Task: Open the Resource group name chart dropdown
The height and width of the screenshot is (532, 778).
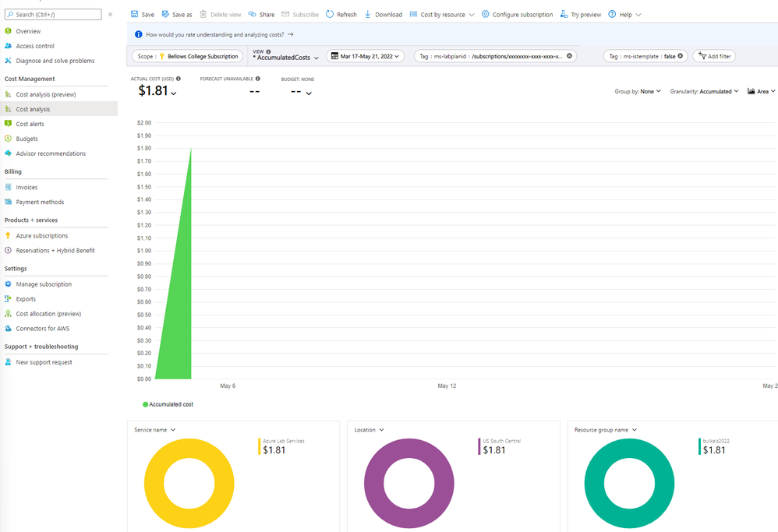Action: pos(606,430)
